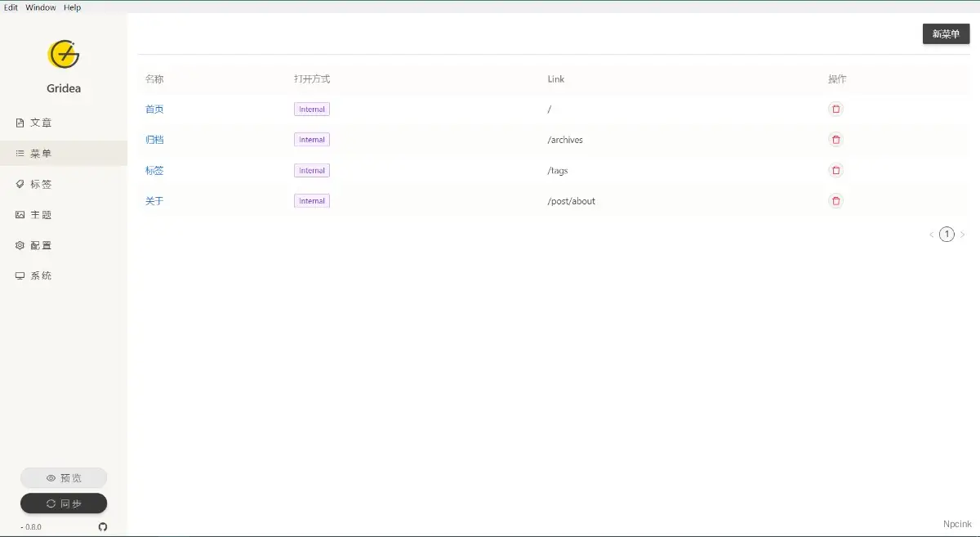Select page 1 in pagination

(947, 235)
